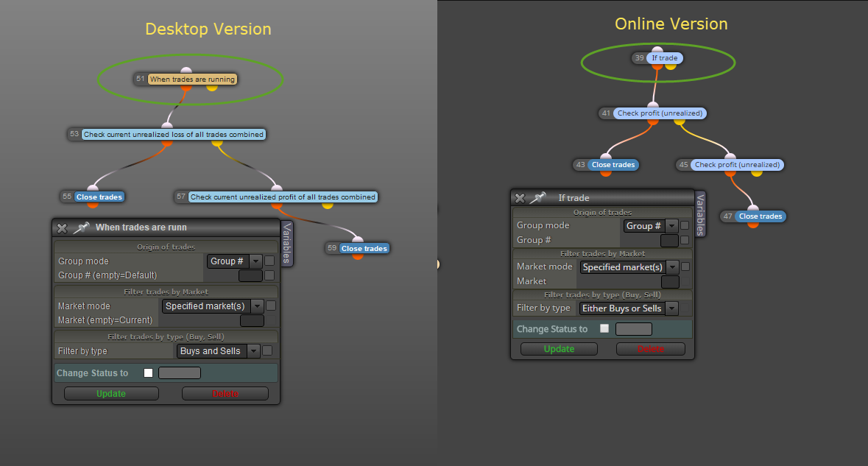Toggle checkbox beside online 'Group #' field
Viewport: 868px width, 466px height.
coord(685,240)
